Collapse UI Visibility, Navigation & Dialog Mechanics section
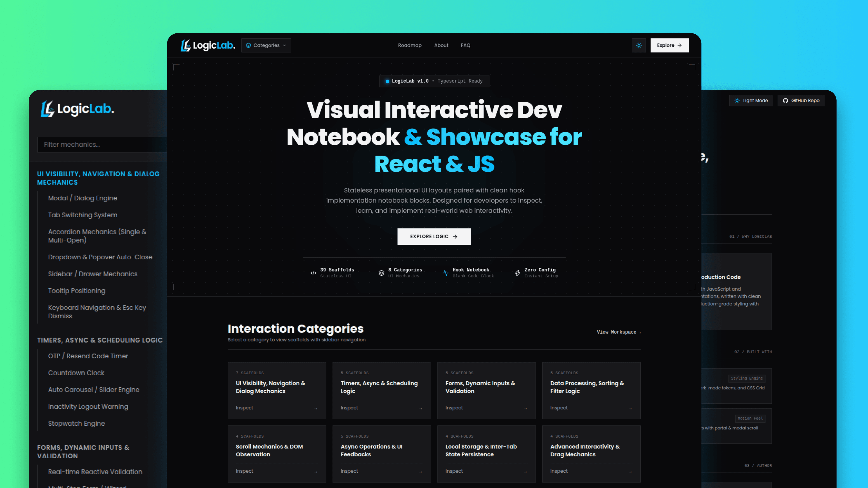Screen dimensions: 868x488 pos(98,178)
